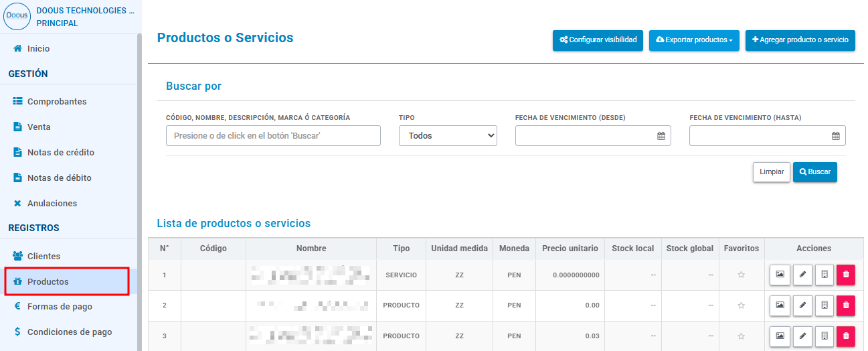The height and width of the screenshot is (351, 868).
Task: Mark row 1 as favorite star
Action: pos(741,275)
